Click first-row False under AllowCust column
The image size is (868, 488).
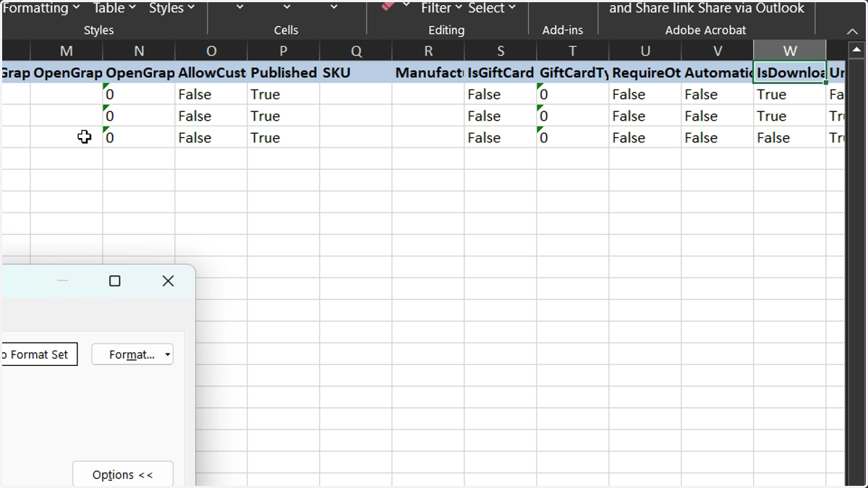pyautogui.click(x=211, y=95)
